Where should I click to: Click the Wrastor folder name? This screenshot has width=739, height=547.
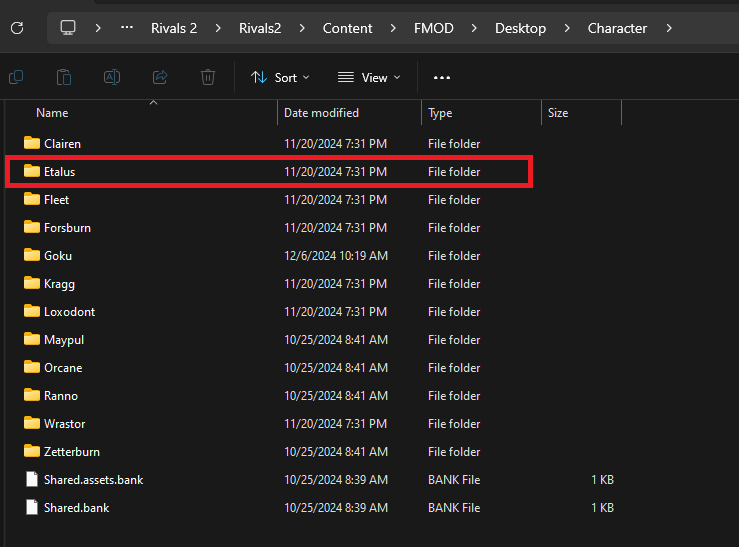coord(65,424)
